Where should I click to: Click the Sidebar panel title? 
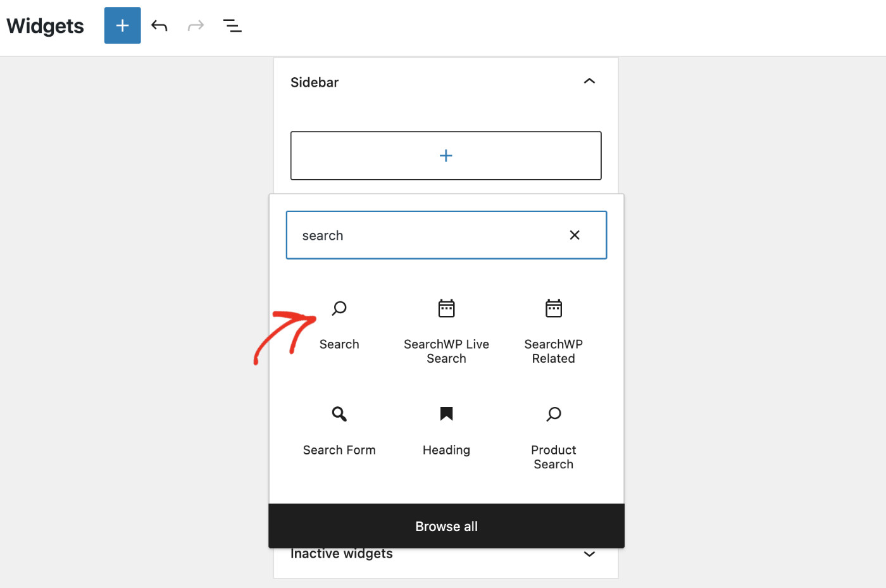click(x=315, y=82)
